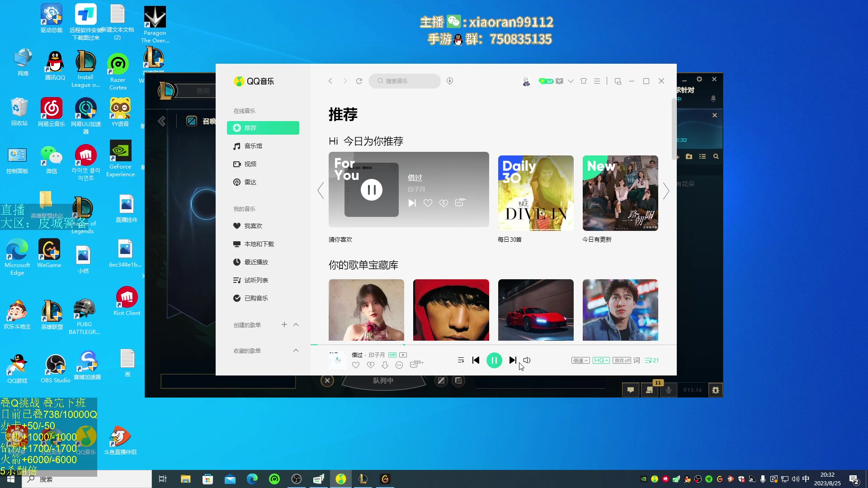Open 最近播放 list
This screenshot has width=868, height=488.
(x=263, y=262)
